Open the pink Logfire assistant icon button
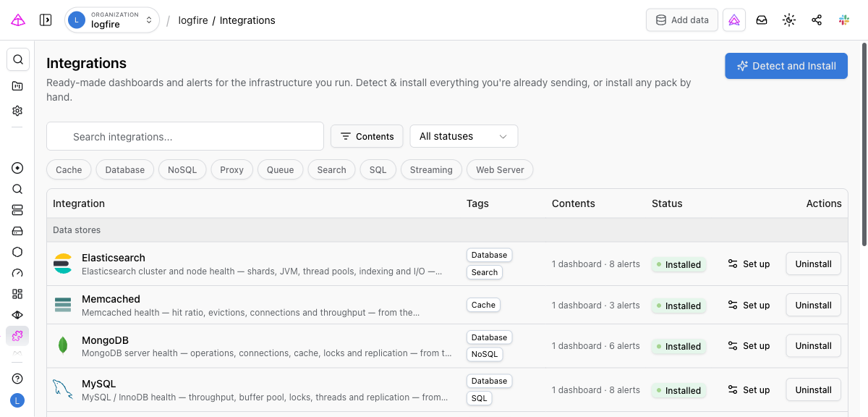The image size is (868, 417). tap(734, 20)
